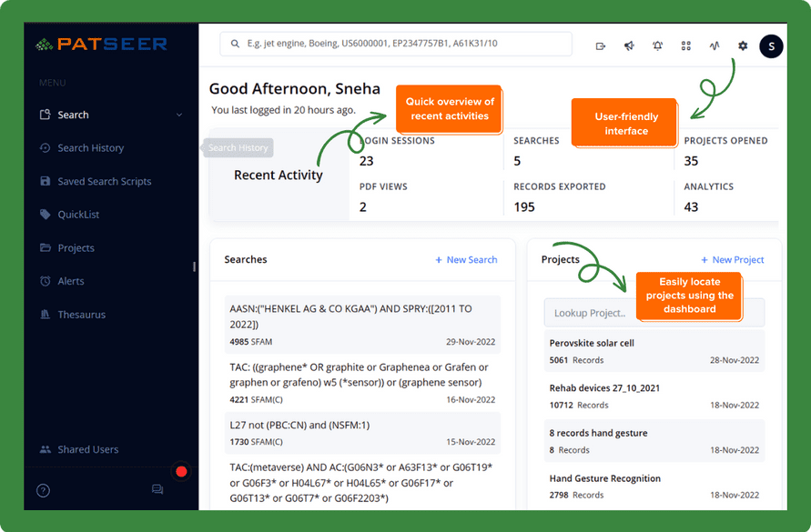811x532 pixels.
Task: Click the magnifier icon in search bar
Action: point(235,44)
